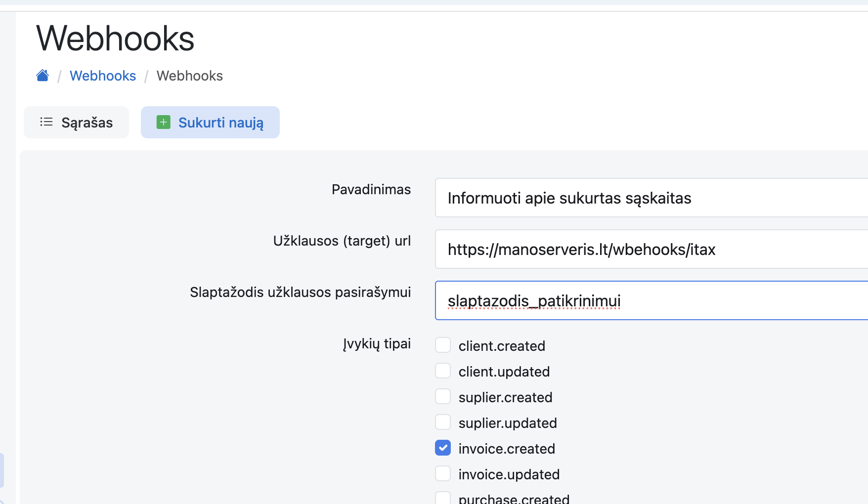The height and width of the screenshot is (504, 868).
Task: Enable the client.created checkbox
Action: (443, 345)
